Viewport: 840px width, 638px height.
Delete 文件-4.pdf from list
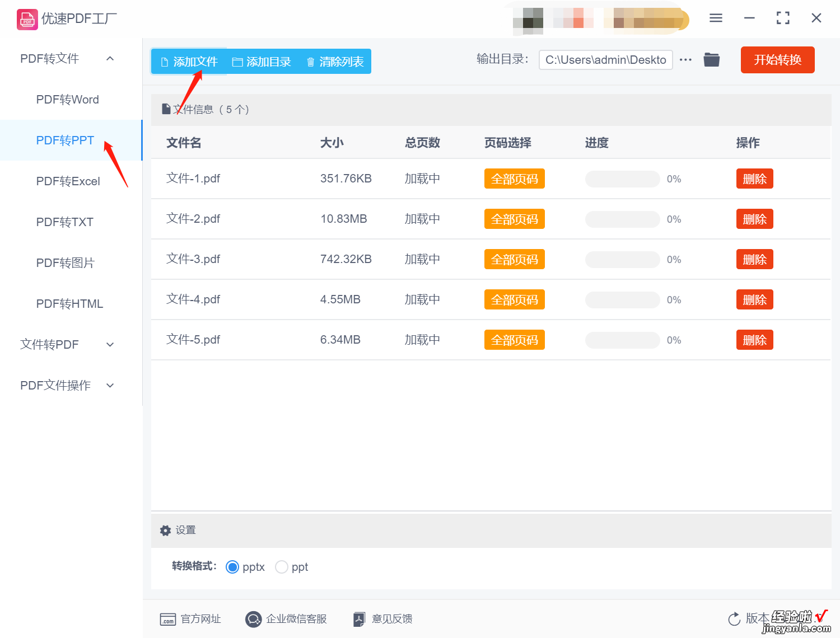click(754, 300)
